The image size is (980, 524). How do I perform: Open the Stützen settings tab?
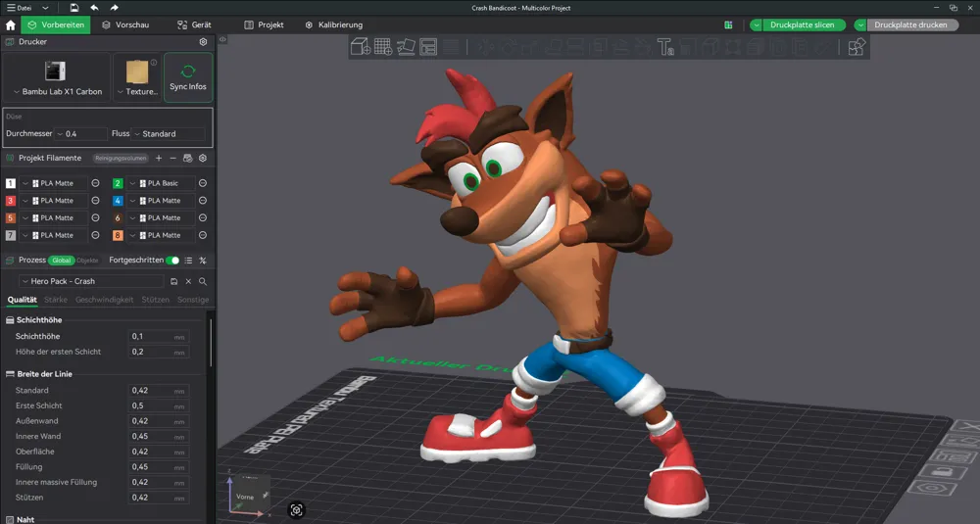(155, 300)
